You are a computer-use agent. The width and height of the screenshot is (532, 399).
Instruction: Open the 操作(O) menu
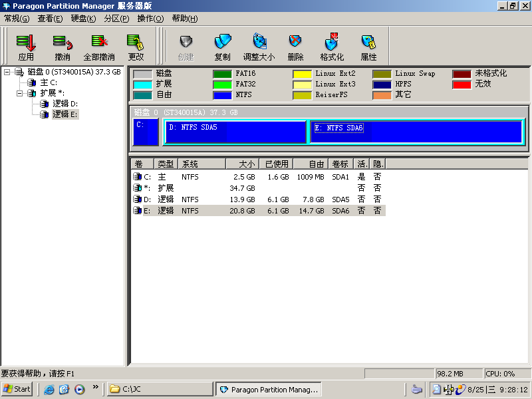point(151,19)
